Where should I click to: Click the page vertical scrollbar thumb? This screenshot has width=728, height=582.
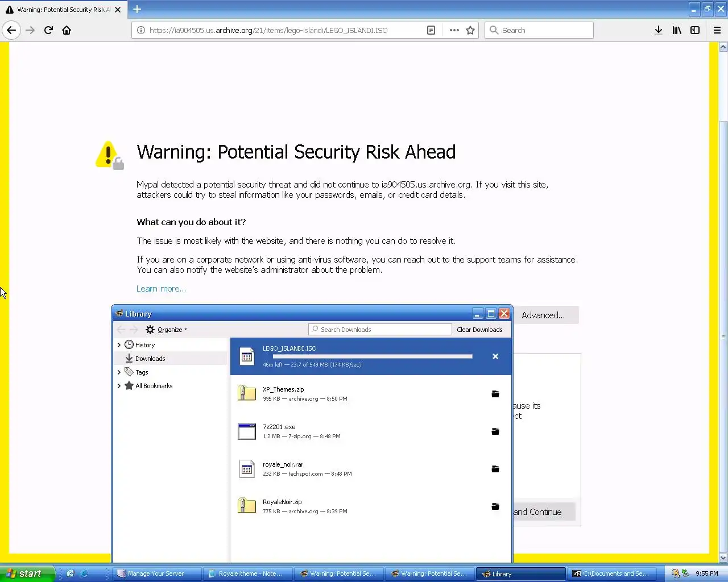[x=723, y=335]
